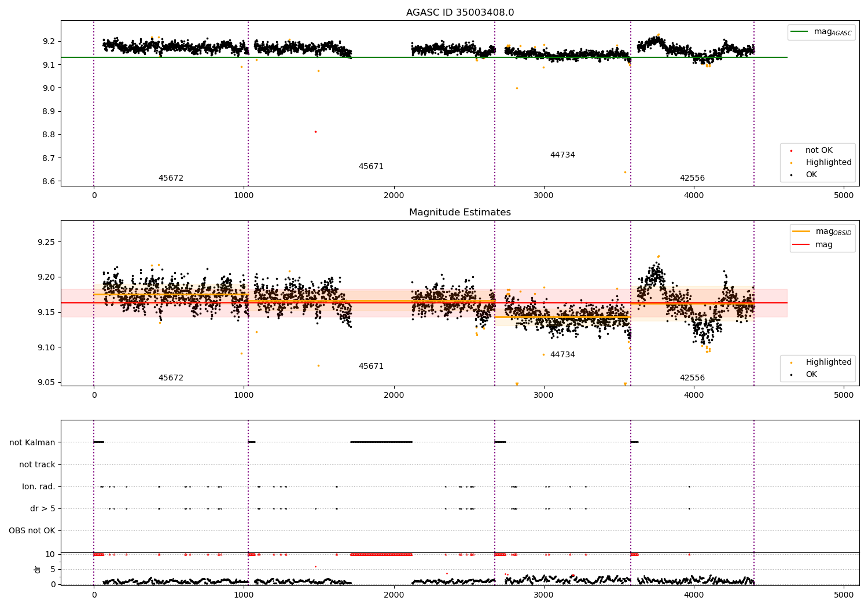Viewport: 868px width, 608px height.
Task: Click the red not-OK point near magnitude 8.8
Action: (x=315, y=131)
